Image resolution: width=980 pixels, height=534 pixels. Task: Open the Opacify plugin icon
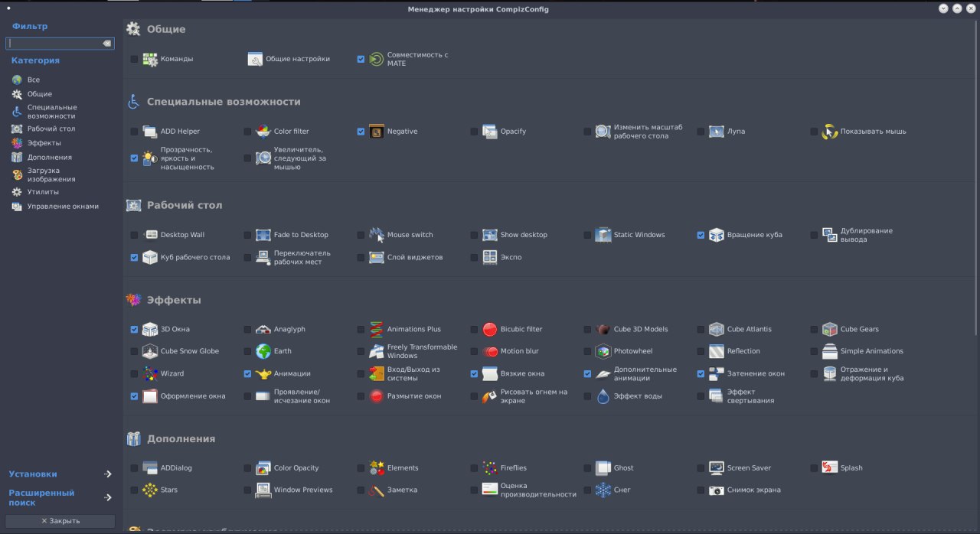tap(489, 132)
